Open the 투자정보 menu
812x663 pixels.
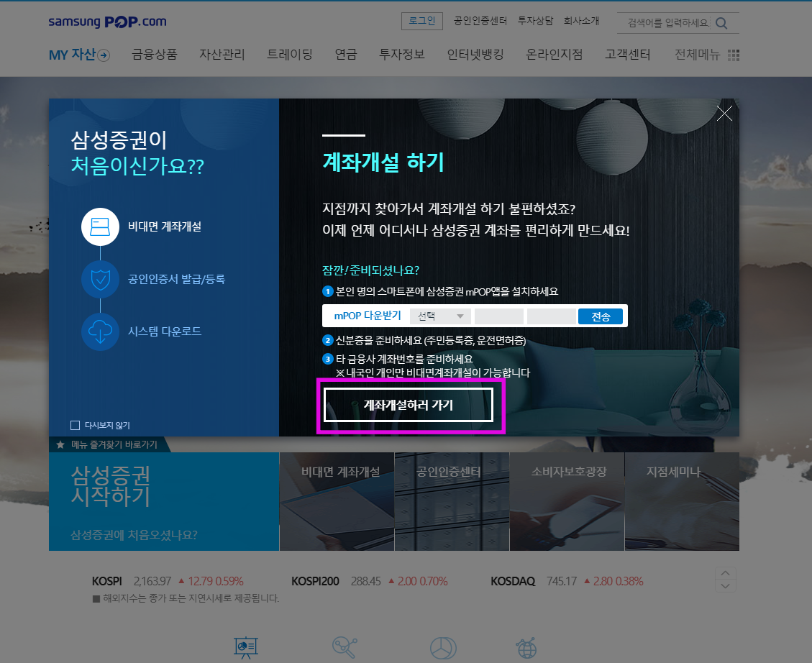402,55
